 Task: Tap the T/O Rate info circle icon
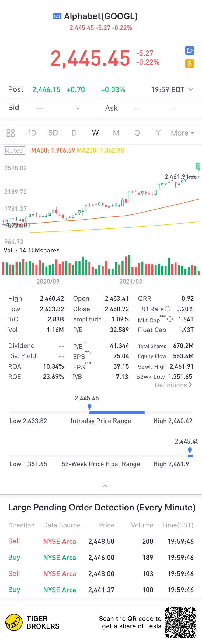point(168,309)
